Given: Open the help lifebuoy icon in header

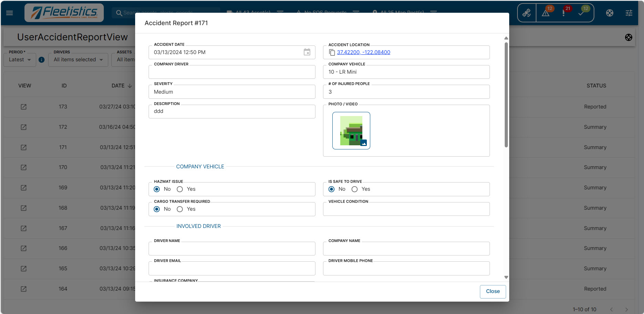Looking at the screenshot, I should tap(610, 13).
